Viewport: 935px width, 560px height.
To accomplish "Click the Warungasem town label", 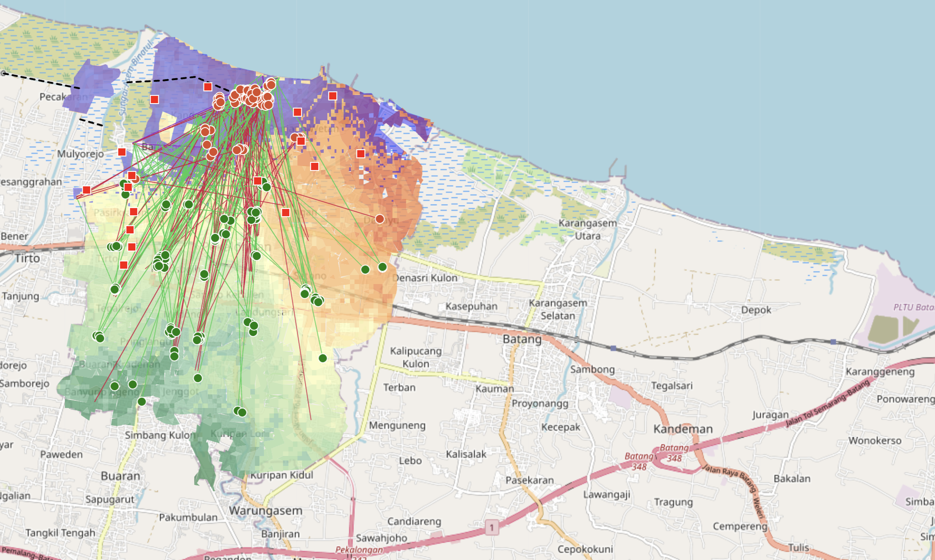I will coord(266,511).
